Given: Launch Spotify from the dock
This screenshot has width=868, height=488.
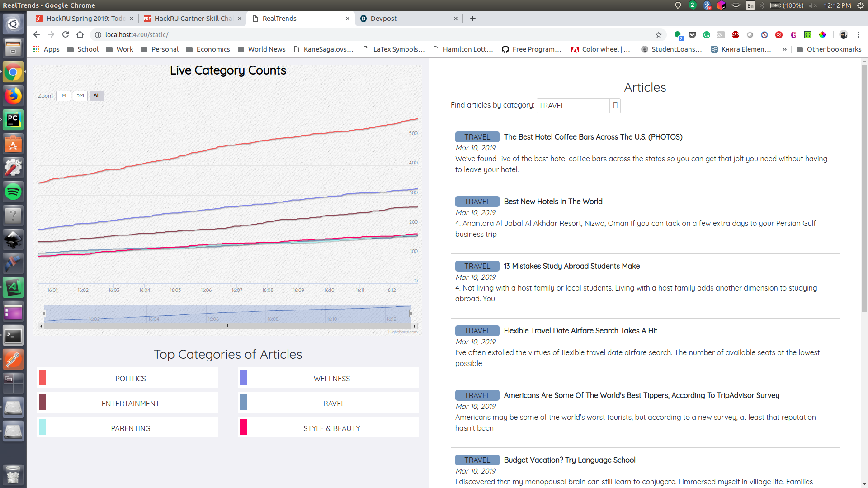Looking at the screenshot, I should 13,192.
